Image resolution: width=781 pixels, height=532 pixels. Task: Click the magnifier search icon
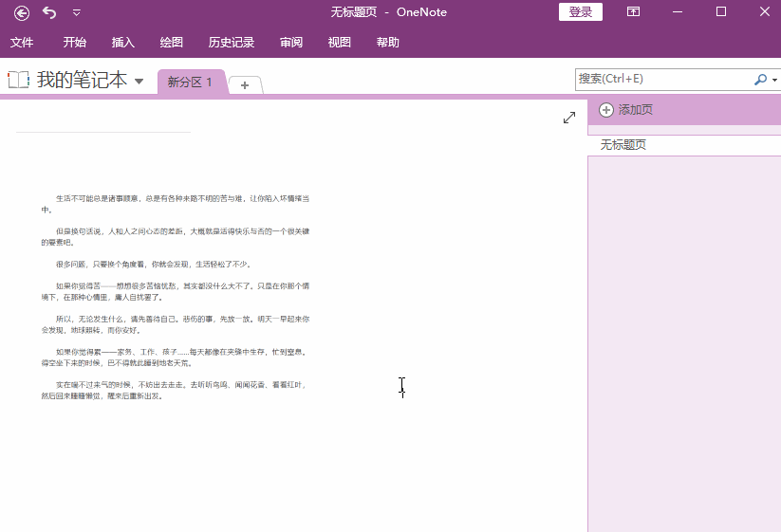pos(760,79)
